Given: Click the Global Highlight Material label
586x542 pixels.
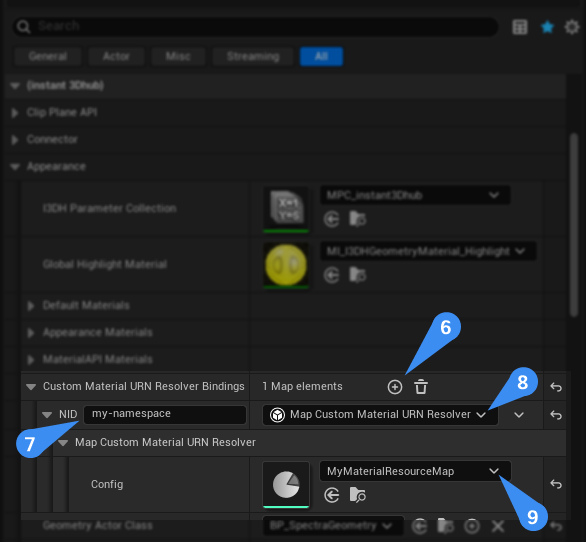Looking at the screenshot, I should (x=105, y=265).
